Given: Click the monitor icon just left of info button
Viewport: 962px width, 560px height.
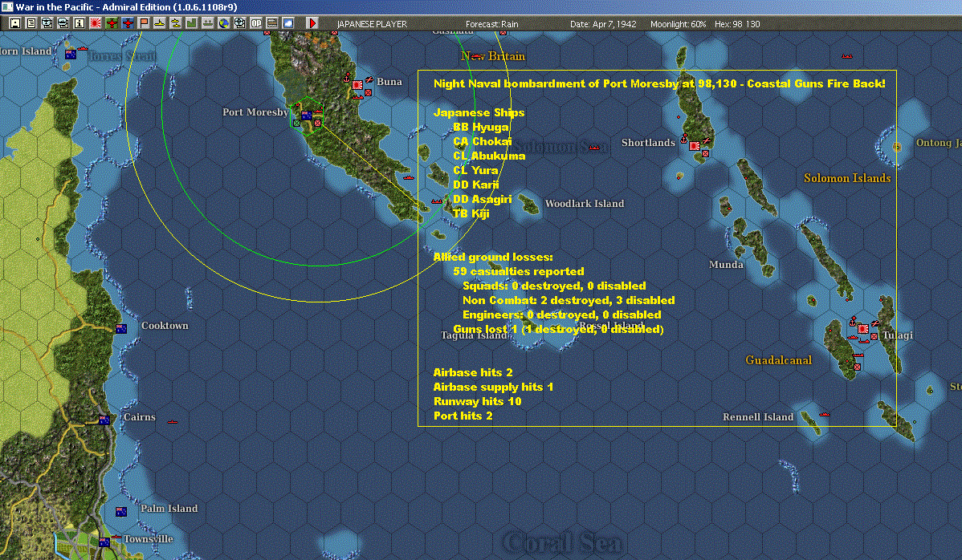Looking at the screenshot, I should (x=47, y=23).
